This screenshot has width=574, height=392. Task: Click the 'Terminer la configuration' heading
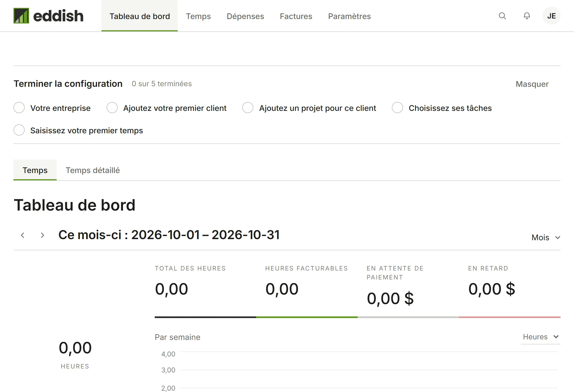[x=68, y=84]
